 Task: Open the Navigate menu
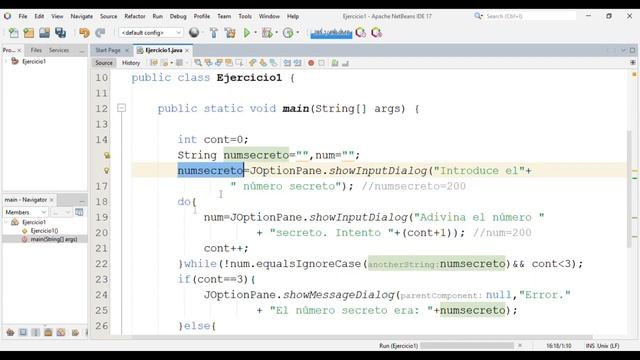pos(82,16)
